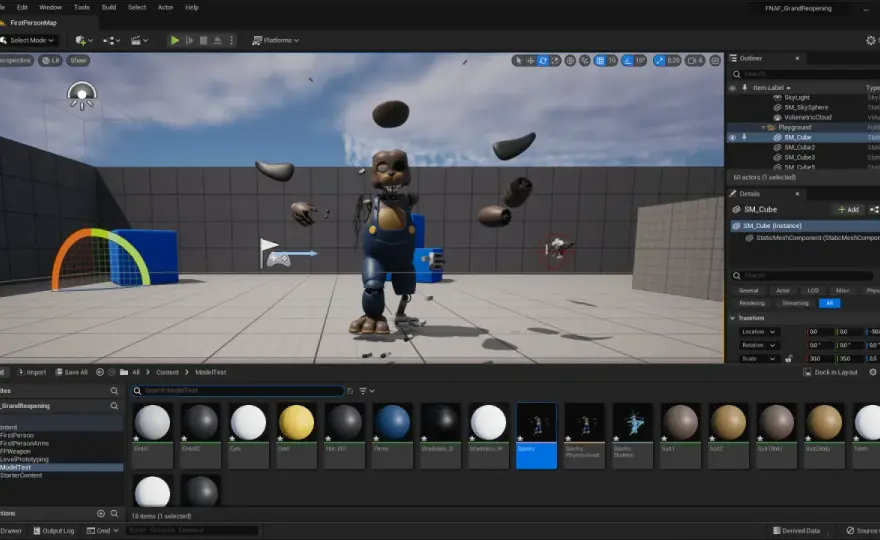Open the Perspective viewport type menu
The image size is (880, 540).
click(16, 61)
